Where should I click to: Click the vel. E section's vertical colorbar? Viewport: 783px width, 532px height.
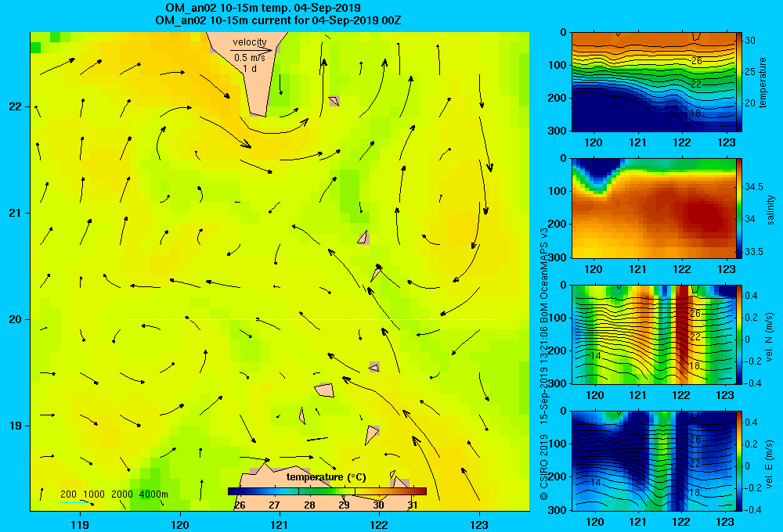pos(739,461)
